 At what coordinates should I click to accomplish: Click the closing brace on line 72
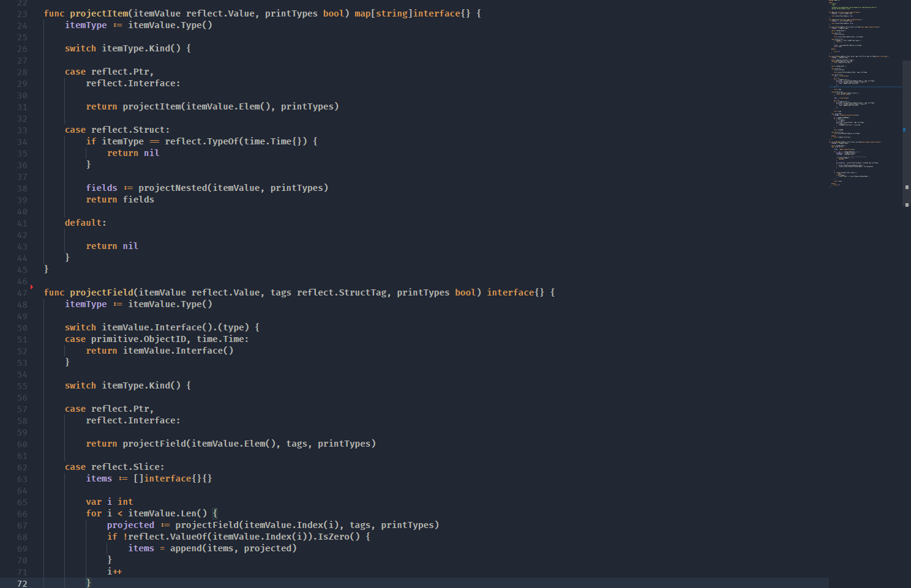88,583
